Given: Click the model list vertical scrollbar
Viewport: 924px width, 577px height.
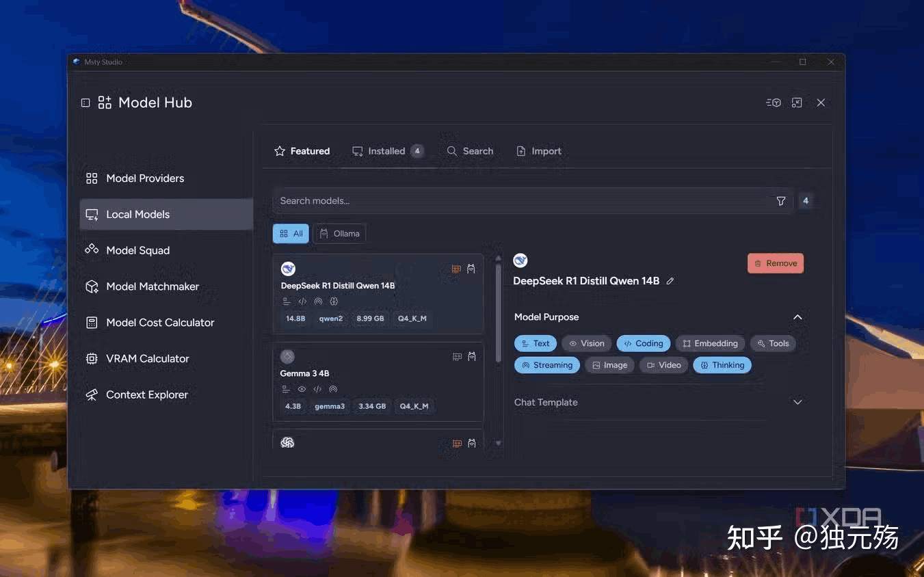Looking at the screenshot, I should [499, 312].
